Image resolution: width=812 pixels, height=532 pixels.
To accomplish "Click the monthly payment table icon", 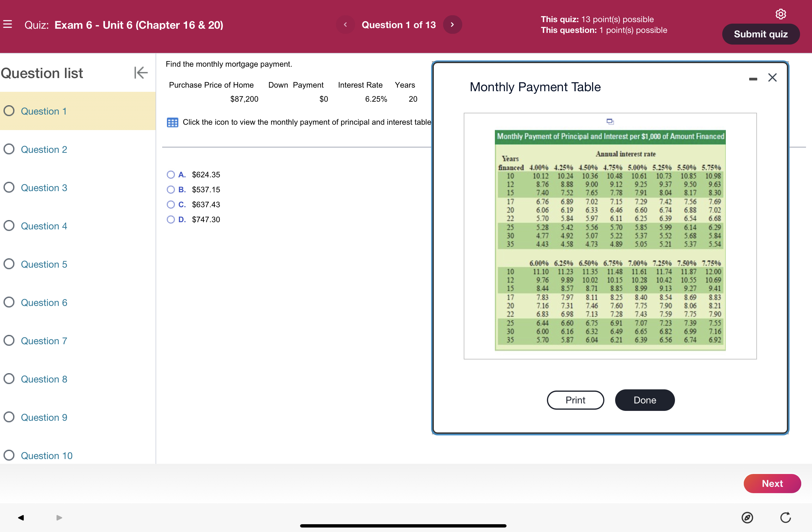I will (x=172, y=122).
